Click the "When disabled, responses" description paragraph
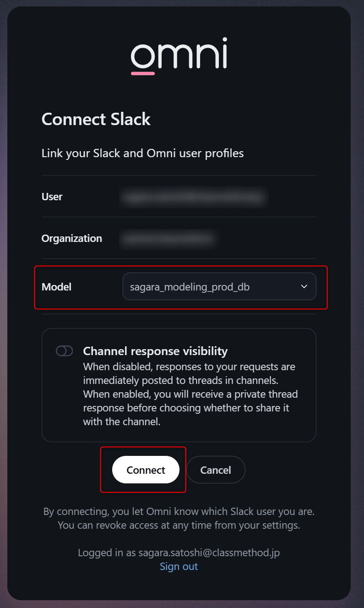The height and width of the screenshot is (608, 364). [x=190, y=394]
